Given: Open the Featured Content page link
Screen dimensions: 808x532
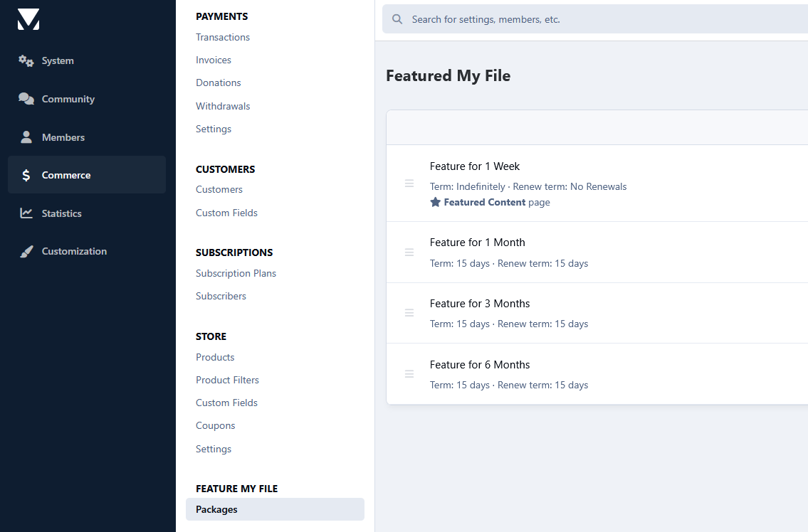Looking at the screenshot, I should coord(484,203).
